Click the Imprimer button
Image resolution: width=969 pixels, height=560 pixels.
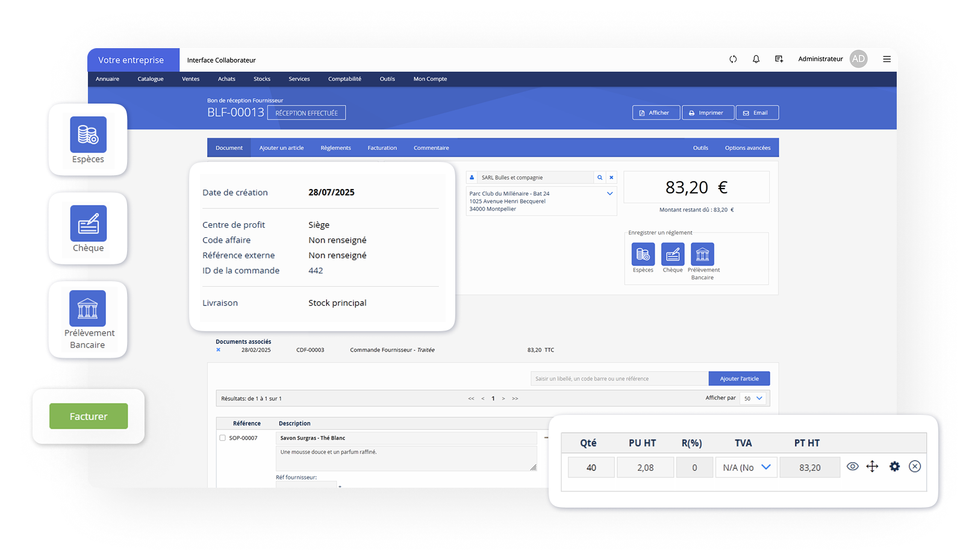(x=708, y=113)
